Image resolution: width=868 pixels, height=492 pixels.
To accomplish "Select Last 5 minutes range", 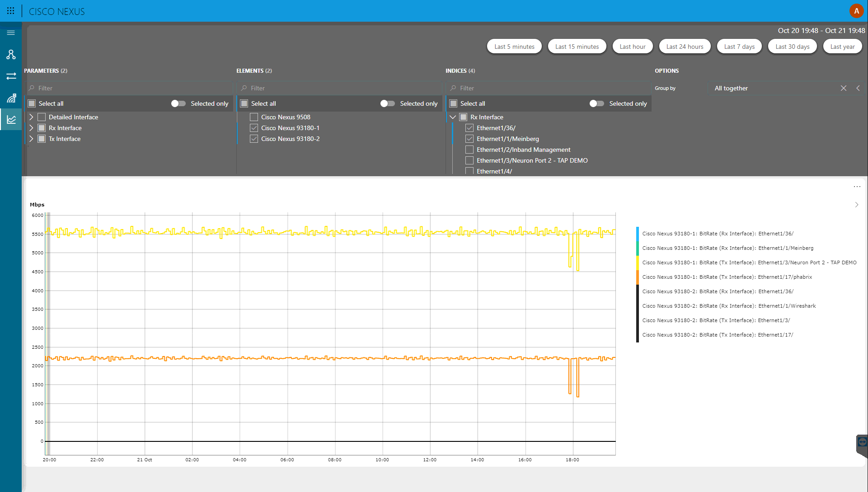I will 514,47.
